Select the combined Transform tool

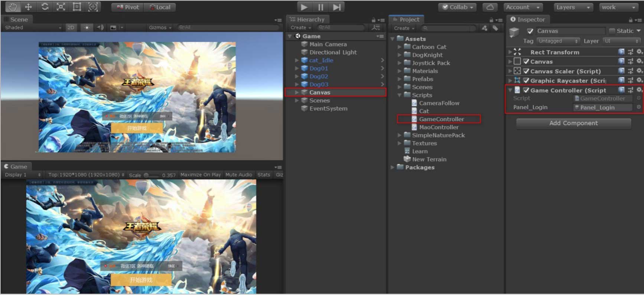coord(93,7)
